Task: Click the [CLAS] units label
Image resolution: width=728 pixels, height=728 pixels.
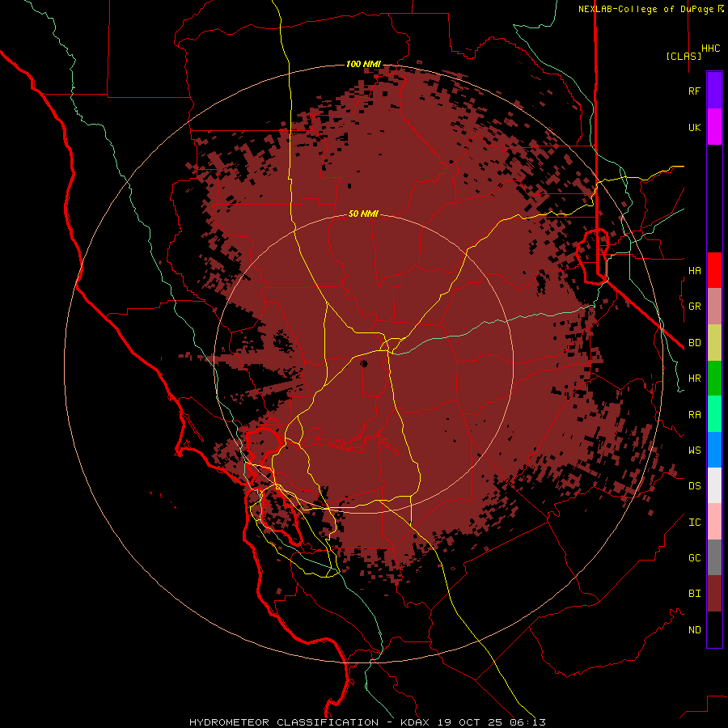Action: [x=684, y=56]
